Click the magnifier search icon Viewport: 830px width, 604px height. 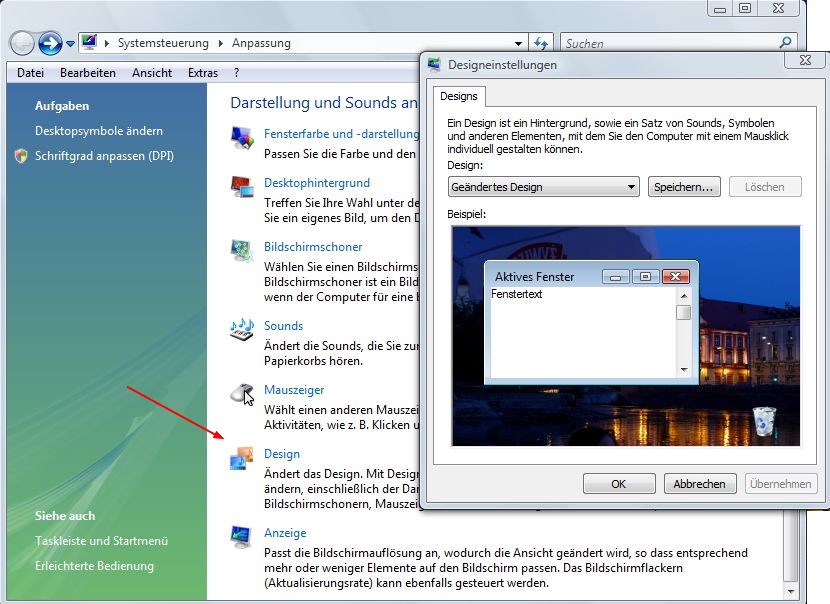point(786,42)
